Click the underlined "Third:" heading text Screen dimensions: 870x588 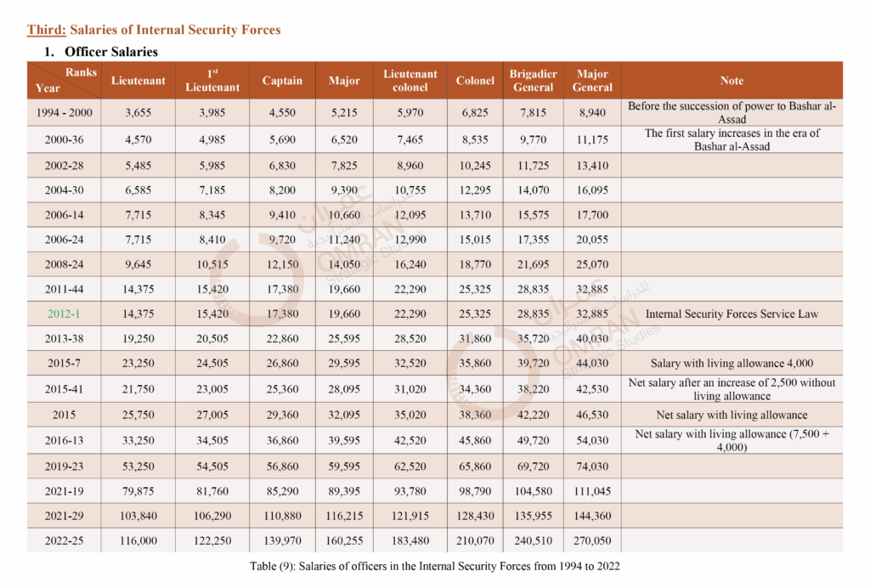[x=45, y=30]
